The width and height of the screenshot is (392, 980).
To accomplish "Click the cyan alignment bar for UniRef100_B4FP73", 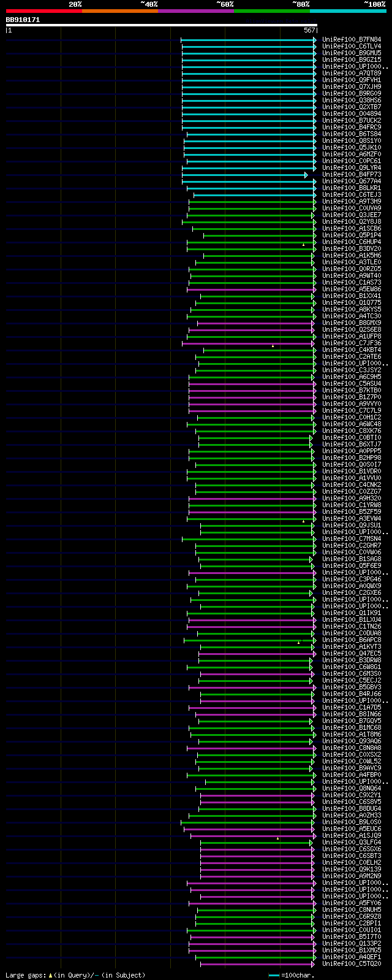I will tap(245, 175).
